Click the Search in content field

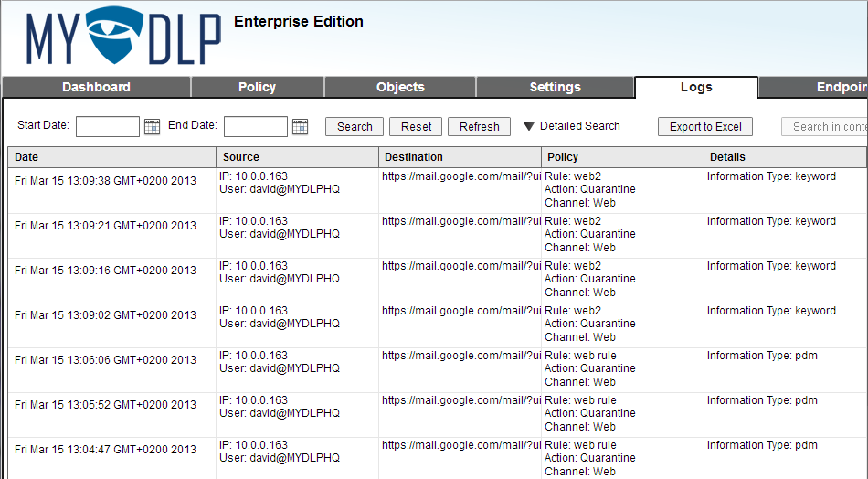825,127
